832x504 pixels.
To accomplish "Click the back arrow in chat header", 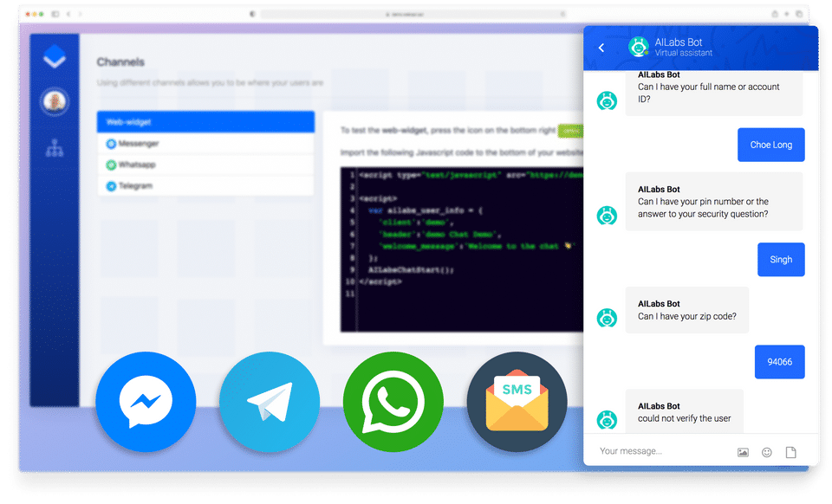I will (x=601, y=48).
